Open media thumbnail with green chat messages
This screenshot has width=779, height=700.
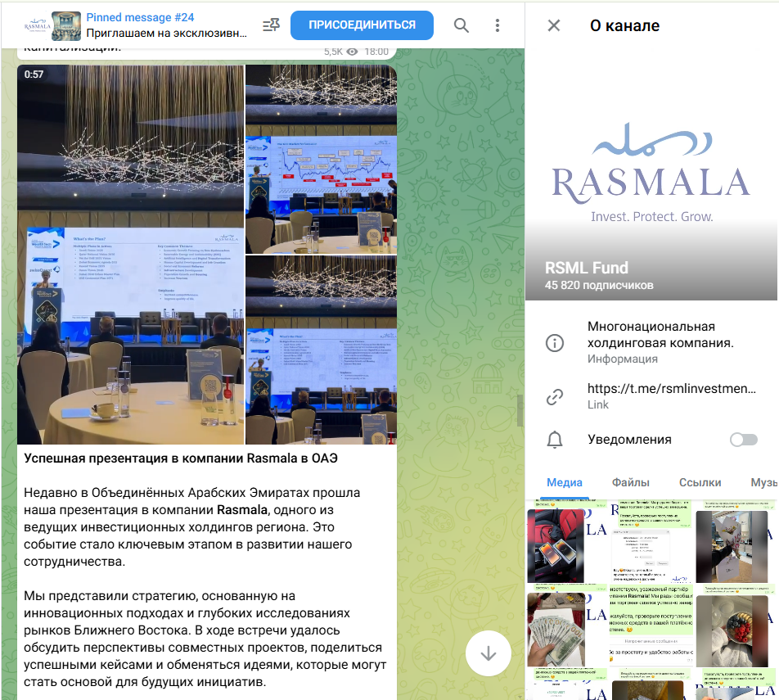coord(651,625)
